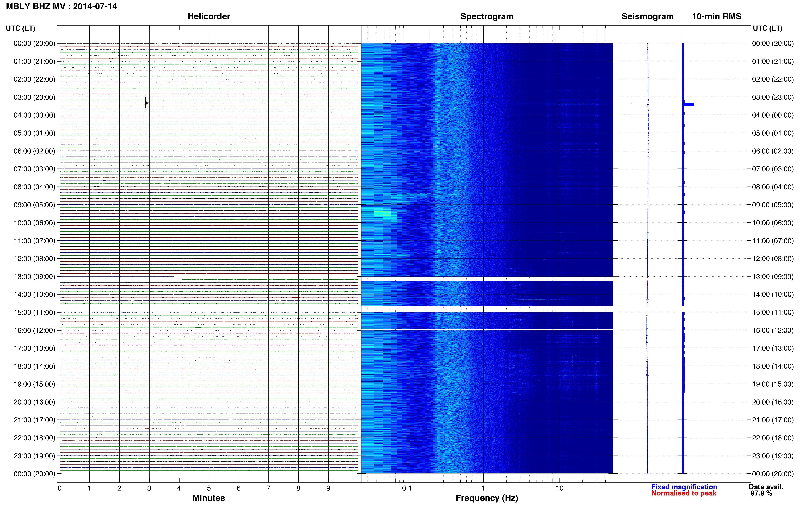The width and height of the screenshot is (812, 508).
Task: Click the horizontal seismogram spike line near 03:20
Action: click(x=651, y=104)
